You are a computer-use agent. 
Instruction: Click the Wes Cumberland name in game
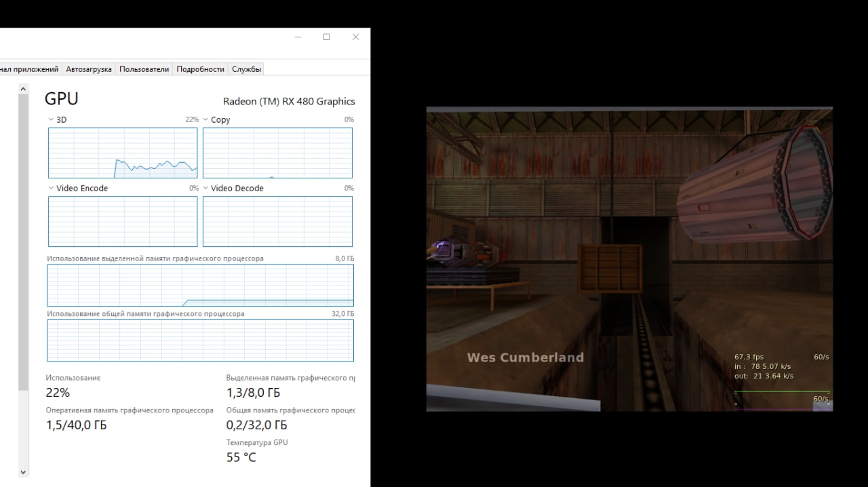pos(526,357)
